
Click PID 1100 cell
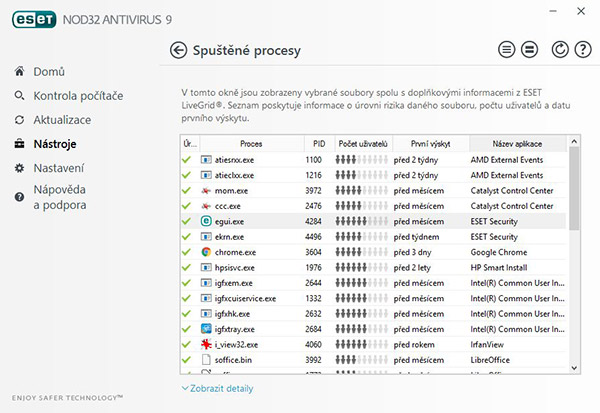pos(313,160)
